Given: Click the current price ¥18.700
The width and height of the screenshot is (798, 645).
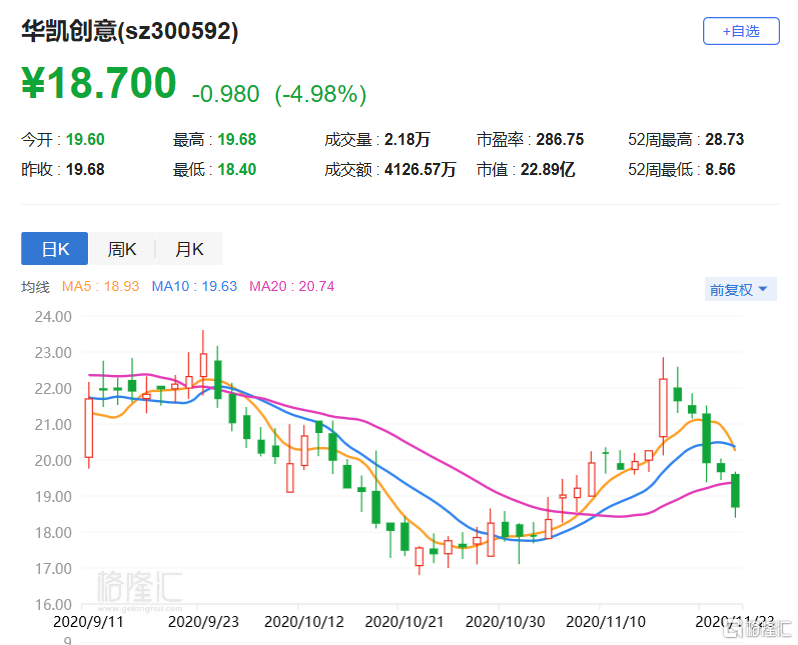Looking at the screenshot, I should 99,83.
